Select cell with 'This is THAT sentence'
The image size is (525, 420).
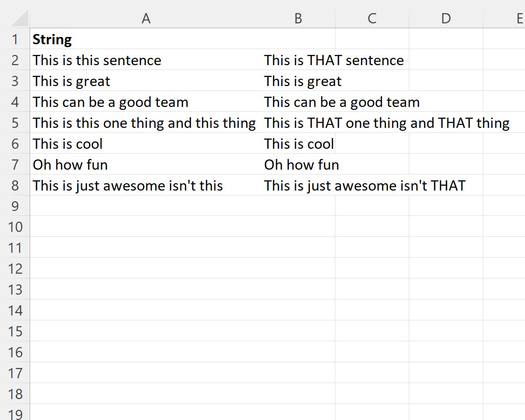point(298,60)
